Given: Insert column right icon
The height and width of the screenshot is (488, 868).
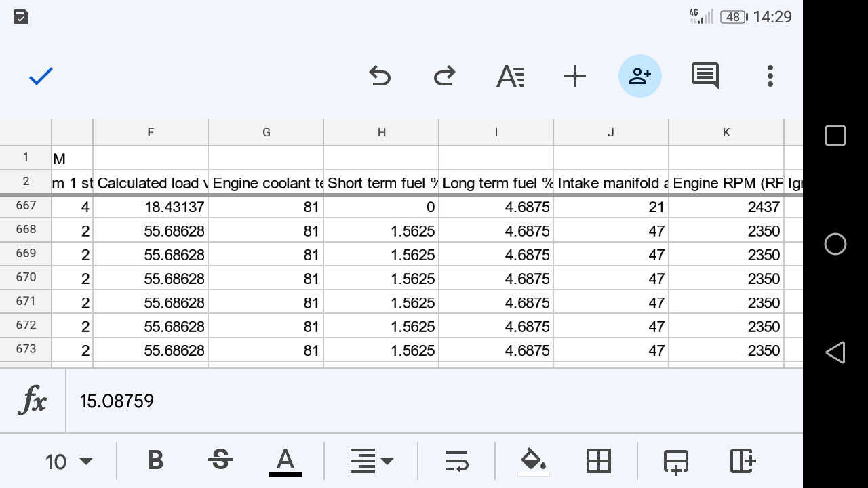Looking at the screenshot, I should click(x=743, y=461).
